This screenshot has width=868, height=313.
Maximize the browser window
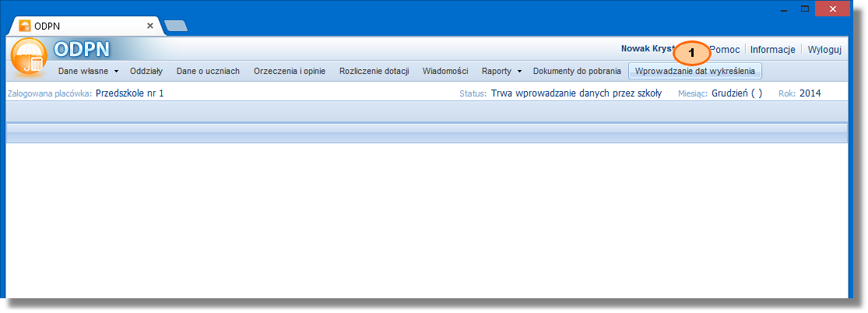tap(805, 9)
